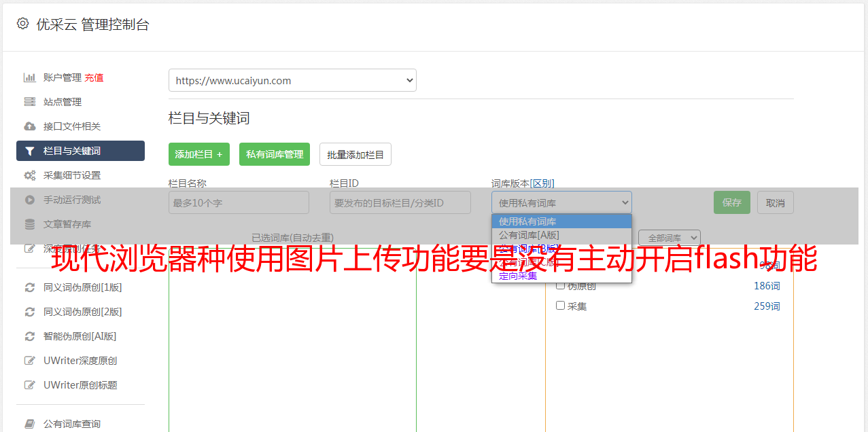The width and height of the screenshot is (868, 432).
Task: Tick the 伪原创 checkbox
Action: [561, 285]
